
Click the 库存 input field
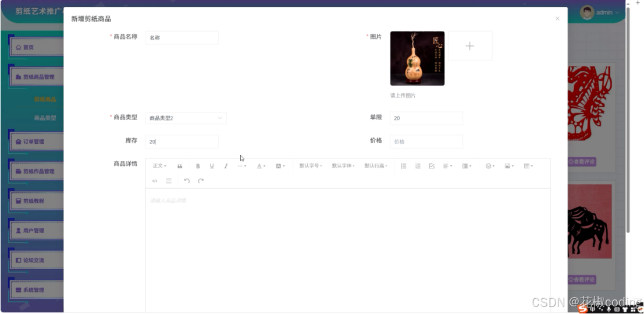[x=182, y=142]
